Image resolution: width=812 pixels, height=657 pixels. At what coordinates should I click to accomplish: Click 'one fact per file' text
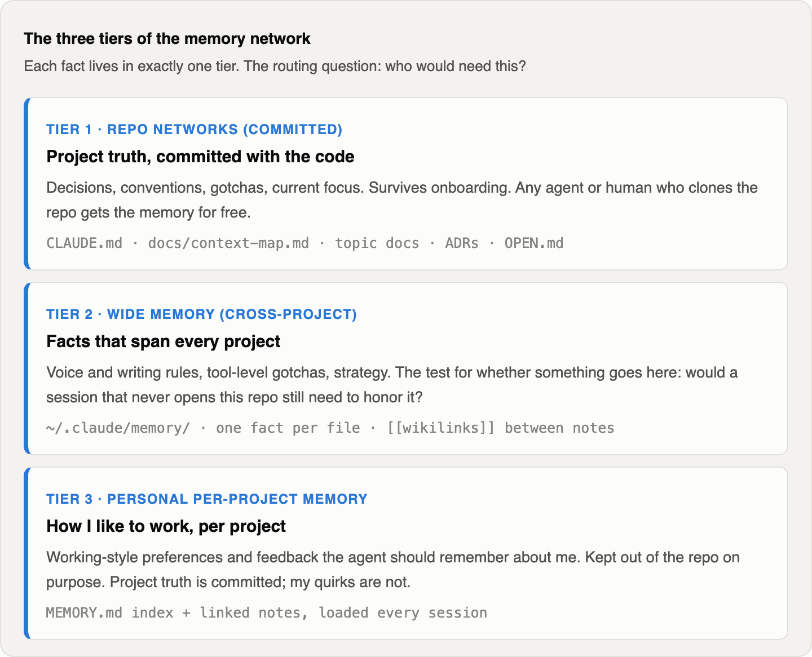(x=288, y=428)
